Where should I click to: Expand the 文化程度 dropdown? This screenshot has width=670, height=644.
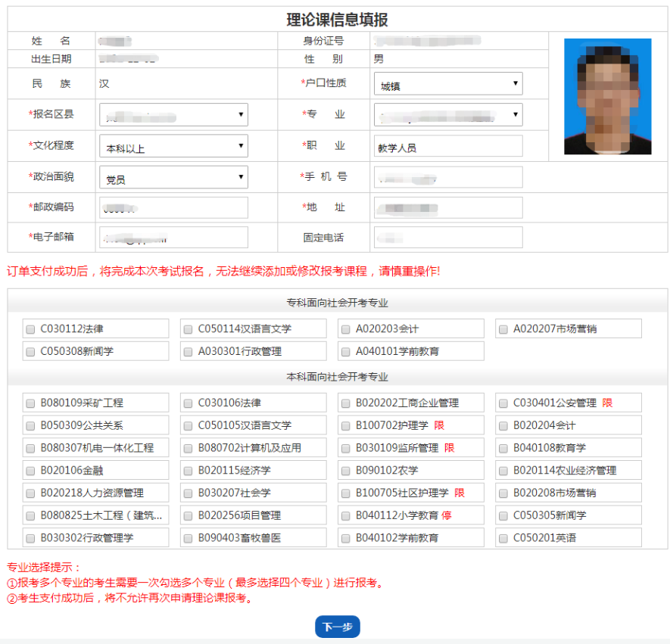[173, 146]
